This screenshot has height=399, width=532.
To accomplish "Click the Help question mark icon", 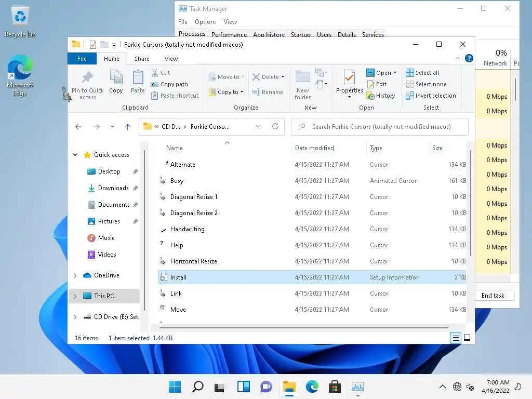I will click(x=469, y=58).
